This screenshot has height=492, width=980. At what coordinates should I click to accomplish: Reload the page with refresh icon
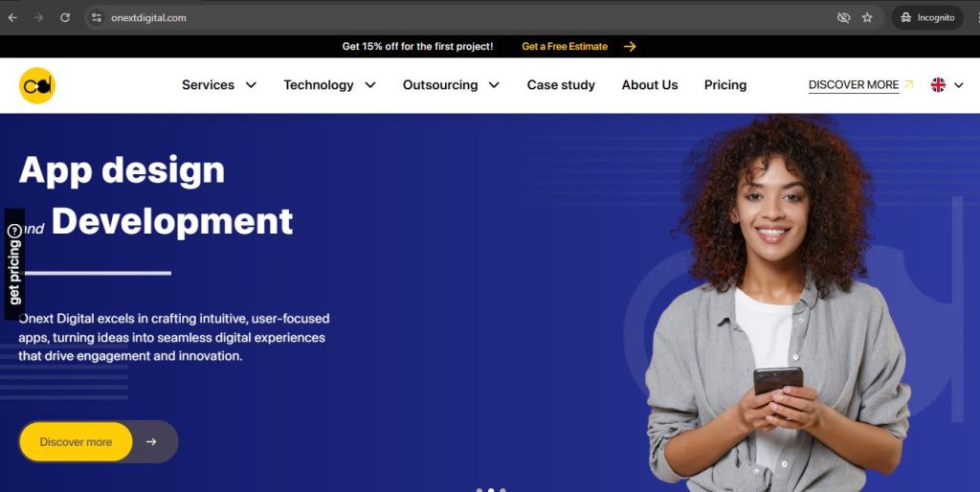pyautogui.click(x=65, y=17)
